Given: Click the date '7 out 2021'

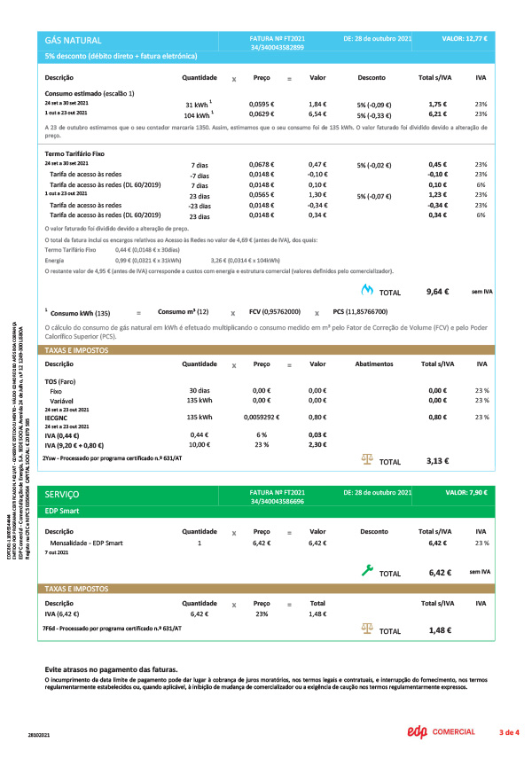Looking at the screenshot, I should 57,552.
